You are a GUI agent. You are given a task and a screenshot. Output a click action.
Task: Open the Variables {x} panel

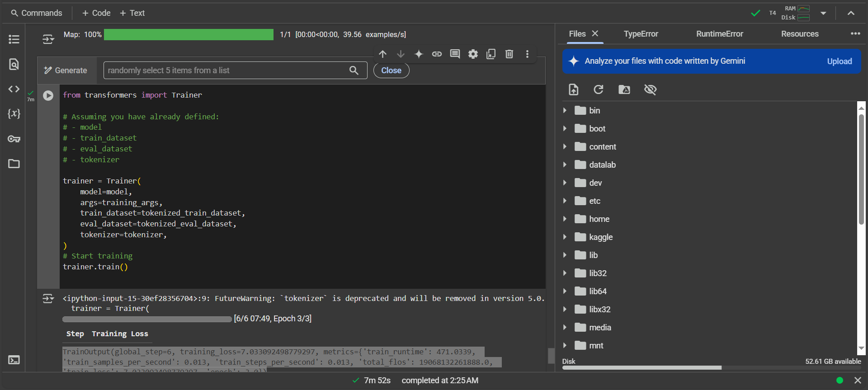[14, 113]
